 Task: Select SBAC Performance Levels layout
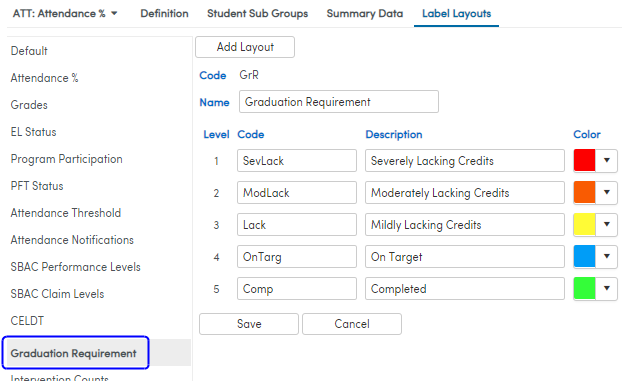76,267
